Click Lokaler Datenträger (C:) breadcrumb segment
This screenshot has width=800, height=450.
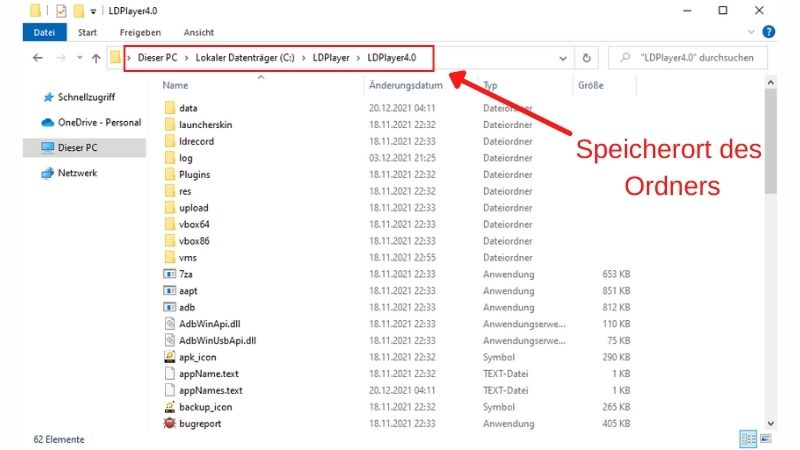click(x=245, y=58)
